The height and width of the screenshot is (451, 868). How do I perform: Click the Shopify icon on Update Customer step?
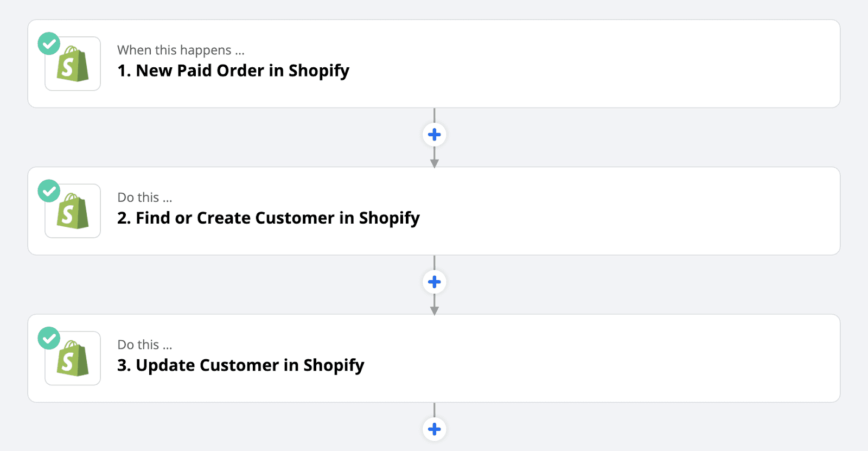tap(73, 359)
